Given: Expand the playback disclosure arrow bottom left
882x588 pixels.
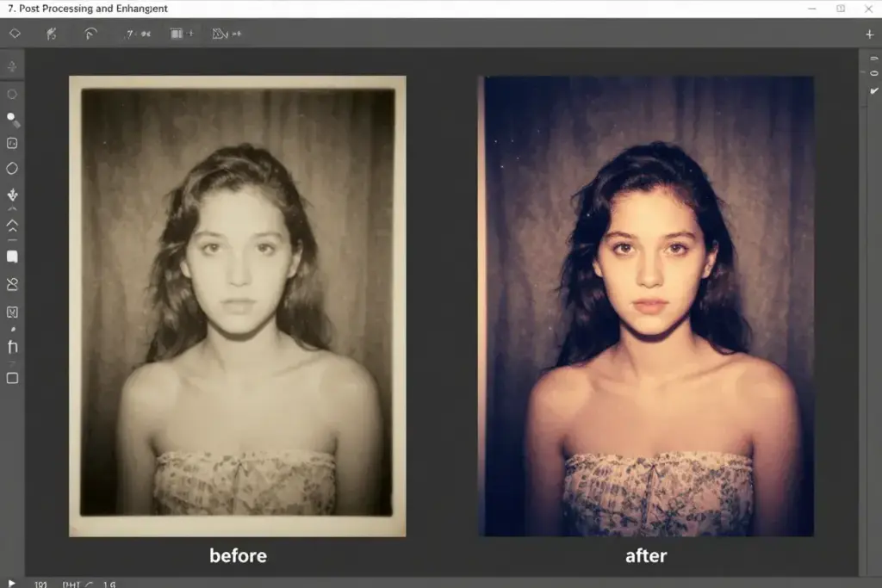Looking at the screenshot, I should pyautogui.click(x=11, y=582).
